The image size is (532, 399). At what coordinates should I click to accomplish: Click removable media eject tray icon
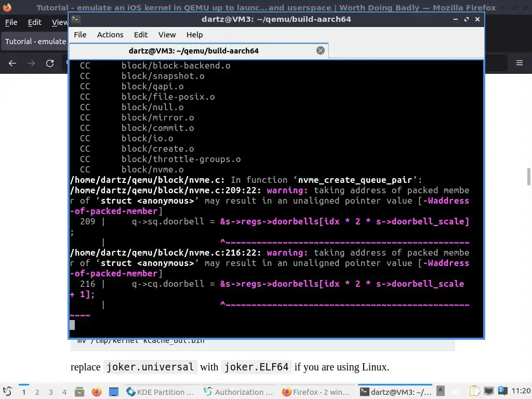441,391
